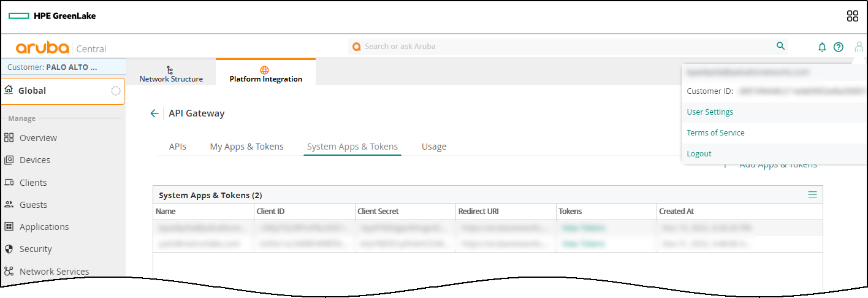Viewport: 868px width, 298px height.
Task: Click the Guests sidebar icon
Action: pyautogui.click(x=9, y=205)
